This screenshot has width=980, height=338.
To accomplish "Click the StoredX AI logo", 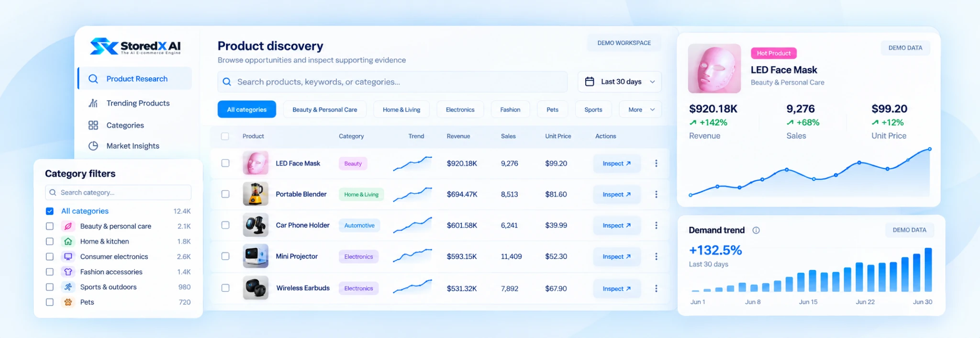I will (x=135, y=46).
